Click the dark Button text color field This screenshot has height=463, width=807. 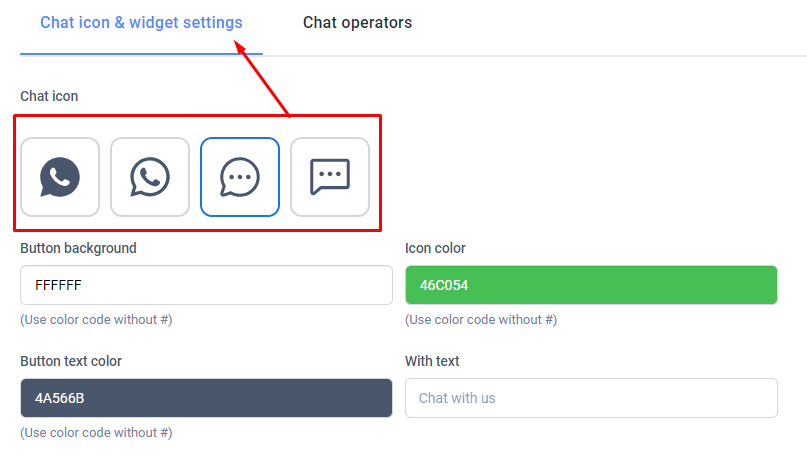[206, 398]
